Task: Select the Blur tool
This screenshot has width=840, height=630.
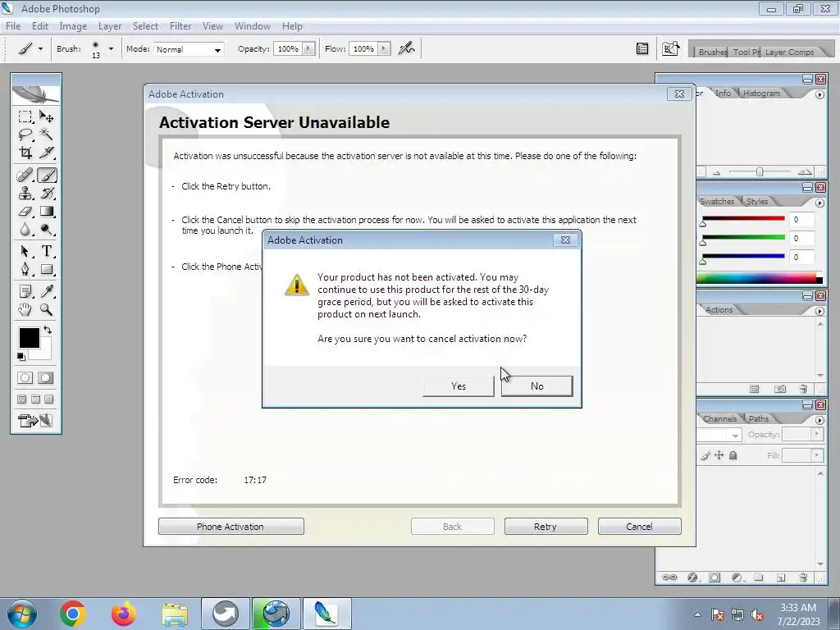Action: [x=25, y=230]
